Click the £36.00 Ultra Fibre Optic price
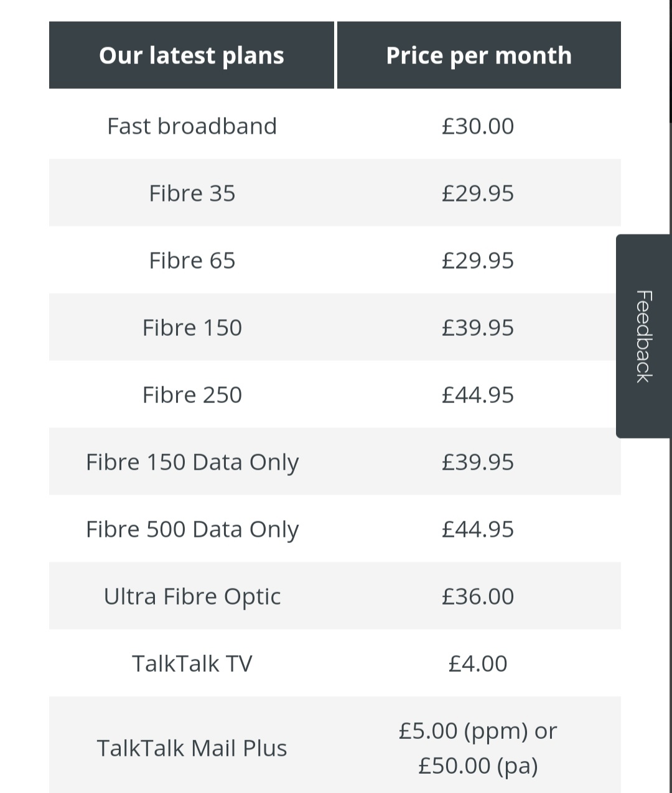The width and height of the screenshot is (672, 793). click(x=478, y=596)
